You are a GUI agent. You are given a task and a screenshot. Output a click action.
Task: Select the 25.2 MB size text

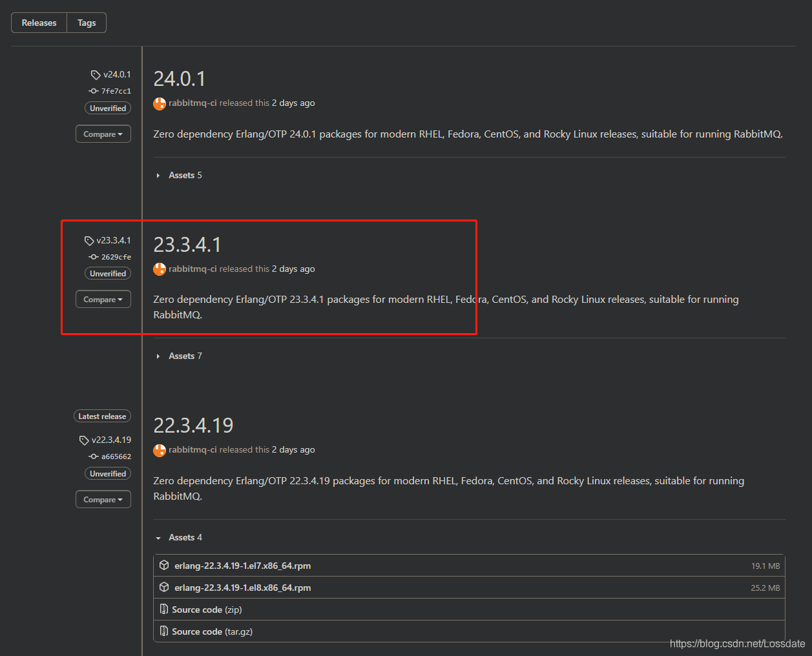(765, 588)
